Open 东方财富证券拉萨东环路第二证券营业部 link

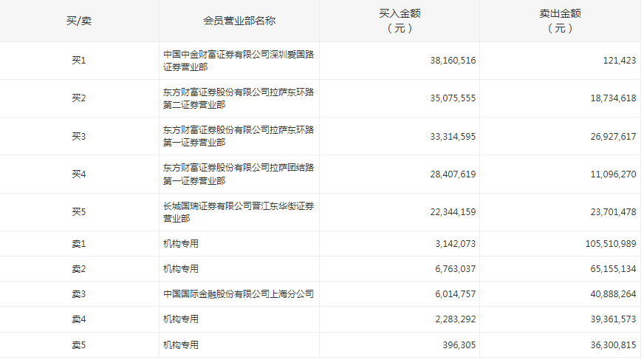tap(239, 98)
